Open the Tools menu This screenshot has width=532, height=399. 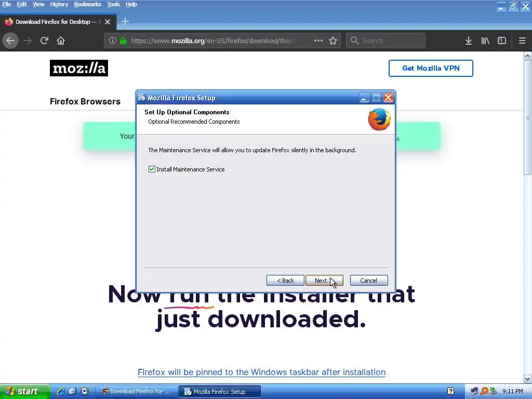[x=113, y=4]
